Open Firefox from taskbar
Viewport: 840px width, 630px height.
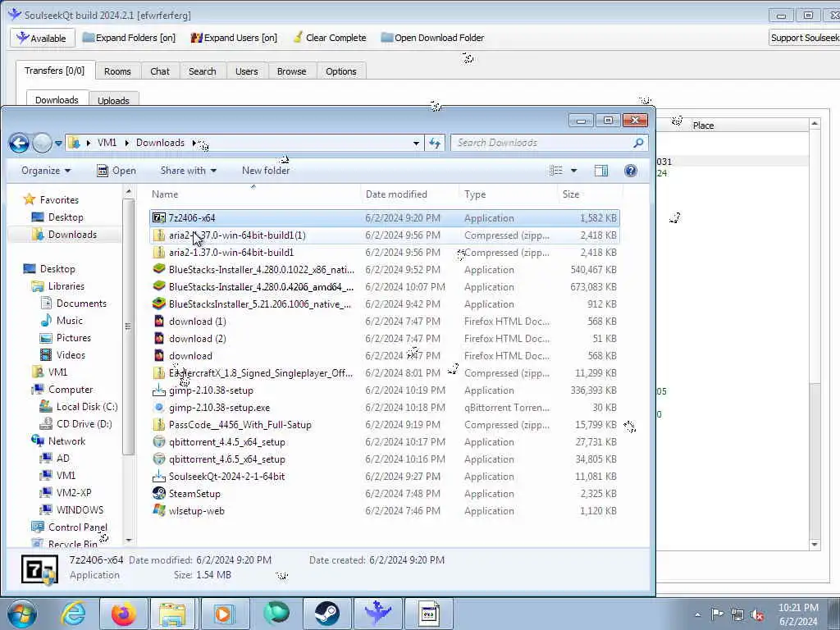(x=123, y=614)
